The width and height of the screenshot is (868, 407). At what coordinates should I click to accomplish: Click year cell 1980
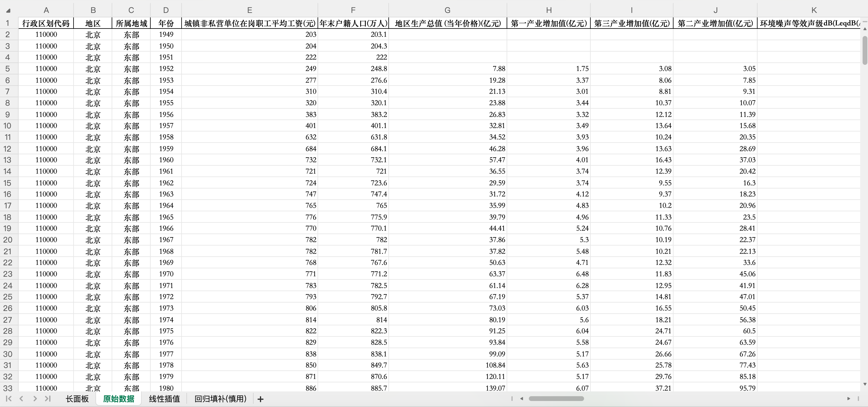point(166,388)
